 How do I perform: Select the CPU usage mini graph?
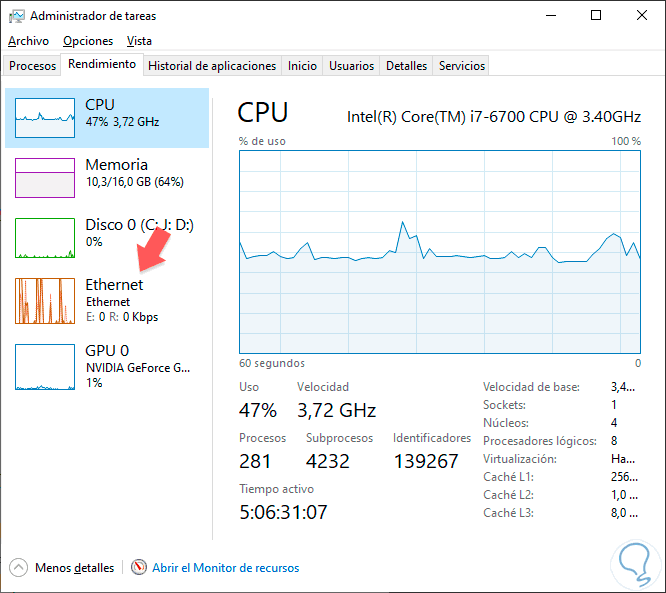pyautogui.click(x=45, y=118)
